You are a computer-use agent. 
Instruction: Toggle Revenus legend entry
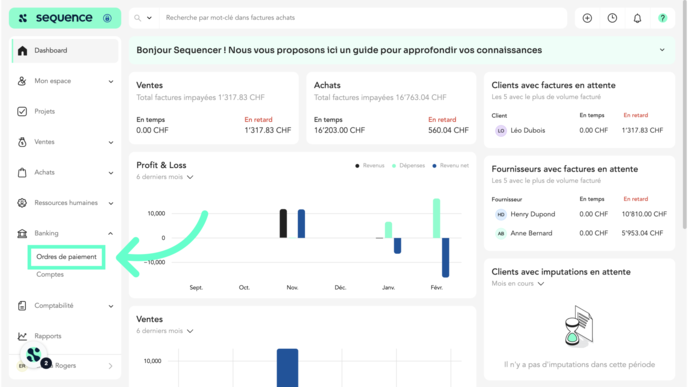tap(369, 165)
